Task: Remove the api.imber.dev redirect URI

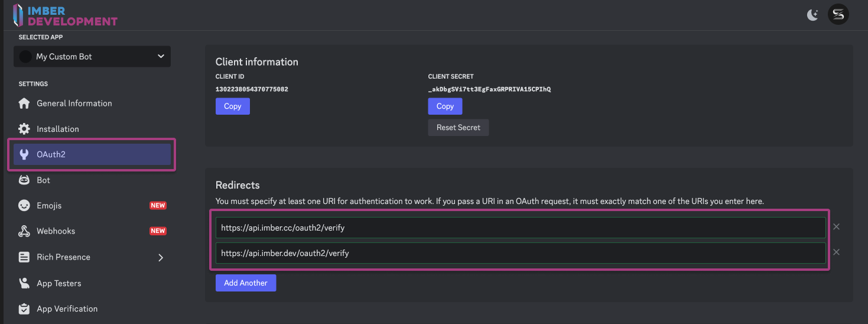Action: point(836,252)
